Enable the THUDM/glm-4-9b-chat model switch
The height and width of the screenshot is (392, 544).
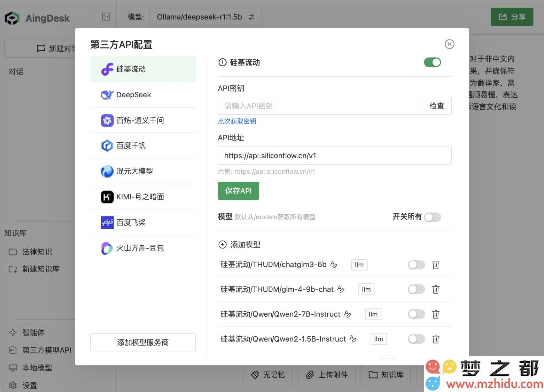click(x=416, y=289)
